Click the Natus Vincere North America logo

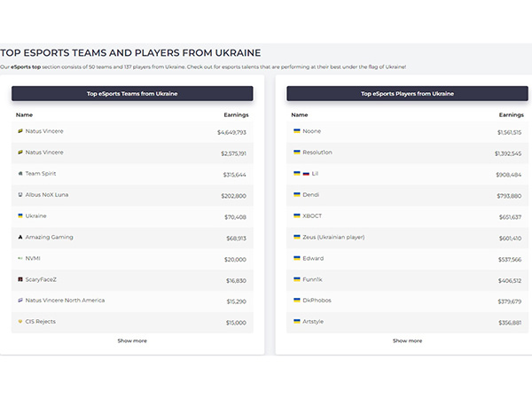(x=20, y=301)
